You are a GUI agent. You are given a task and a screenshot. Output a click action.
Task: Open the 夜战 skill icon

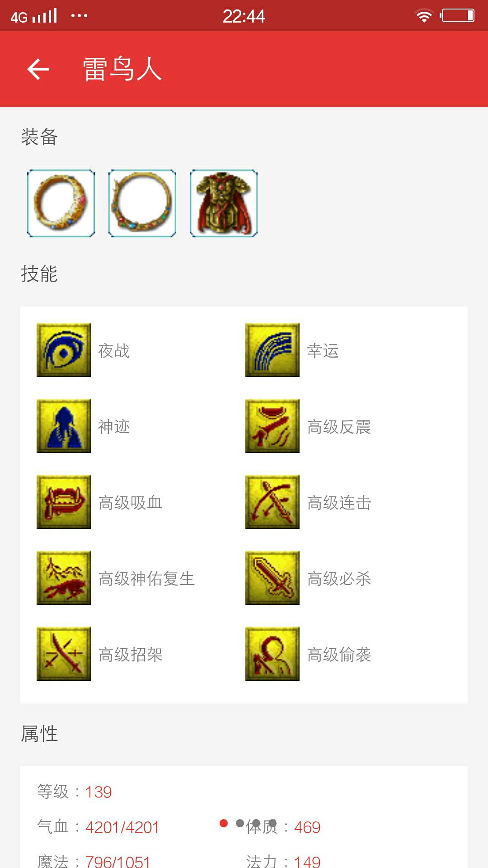(64, 350)
